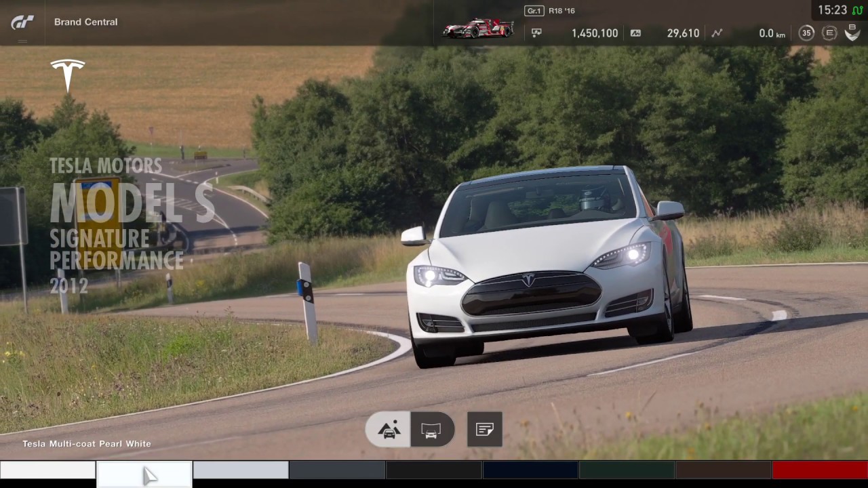The image size is (868, 488).
Task: Click the driver rating E badge
Action: pos(829,33)
